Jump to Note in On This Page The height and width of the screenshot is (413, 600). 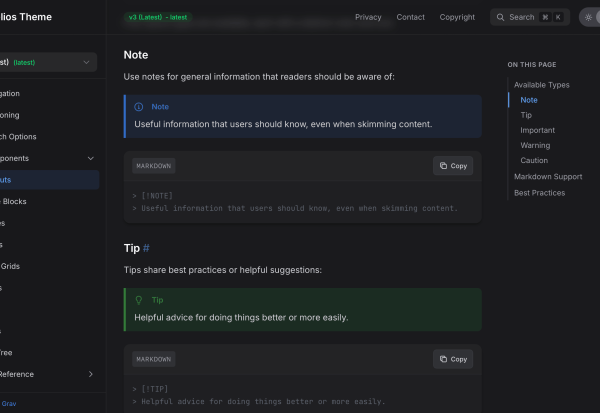coord(529,100)
